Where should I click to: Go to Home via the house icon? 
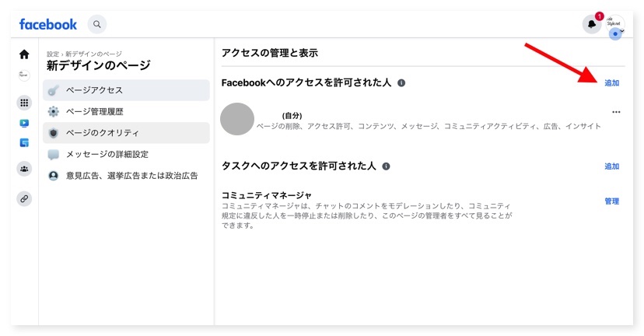(x=24, y=54)
